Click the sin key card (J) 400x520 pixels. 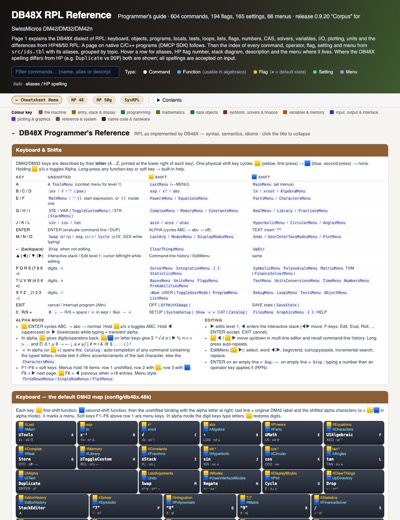pos(231,457)
